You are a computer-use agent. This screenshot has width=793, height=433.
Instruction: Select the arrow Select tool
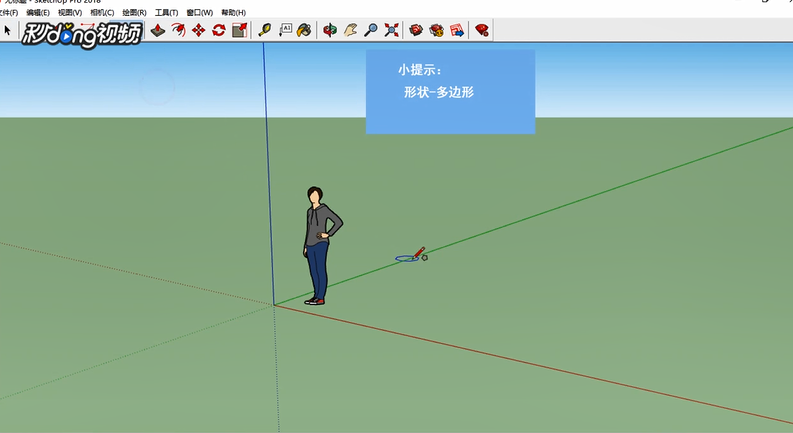7,30
